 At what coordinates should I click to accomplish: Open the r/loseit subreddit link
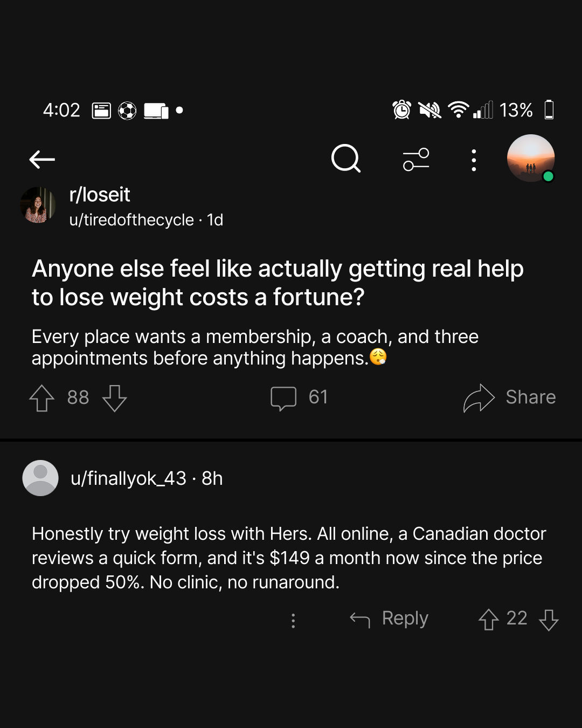100,195
